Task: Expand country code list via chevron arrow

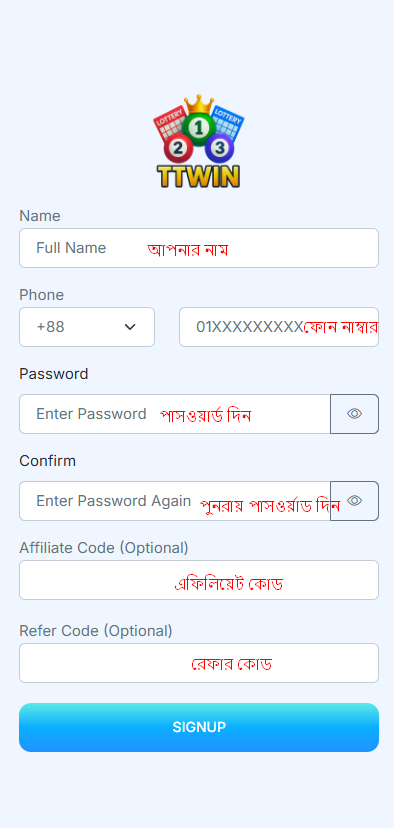Action: point(130,327)
